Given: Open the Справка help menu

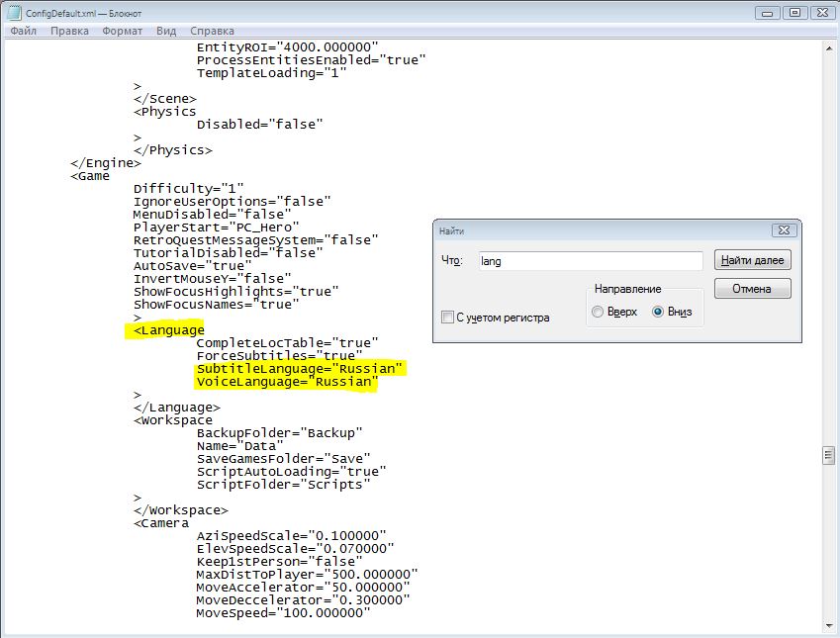Looking at the screenshot, I should [x=212, y=31].
